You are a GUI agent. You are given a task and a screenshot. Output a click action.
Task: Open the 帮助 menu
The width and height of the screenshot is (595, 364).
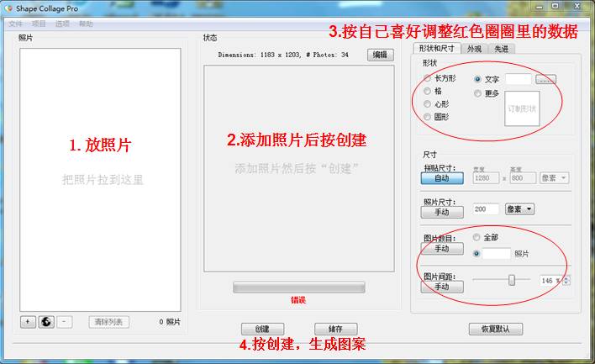86,24
